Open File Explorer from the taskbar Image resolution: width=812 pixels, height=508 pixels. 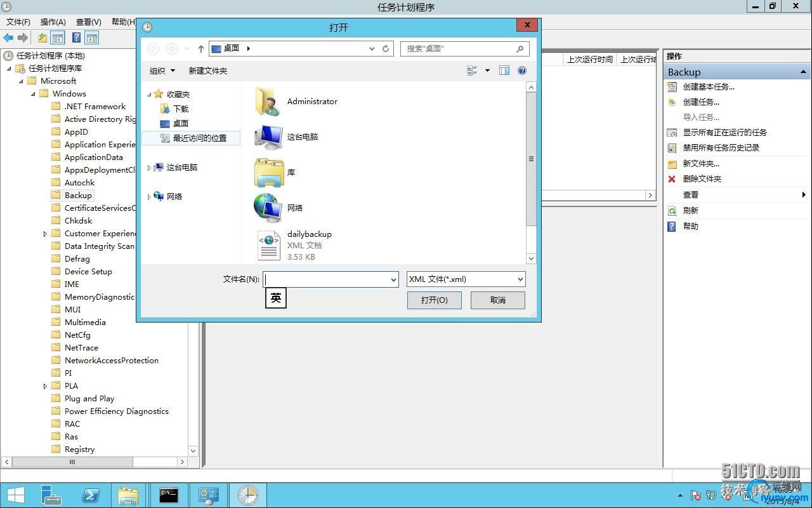pos(129,495)
